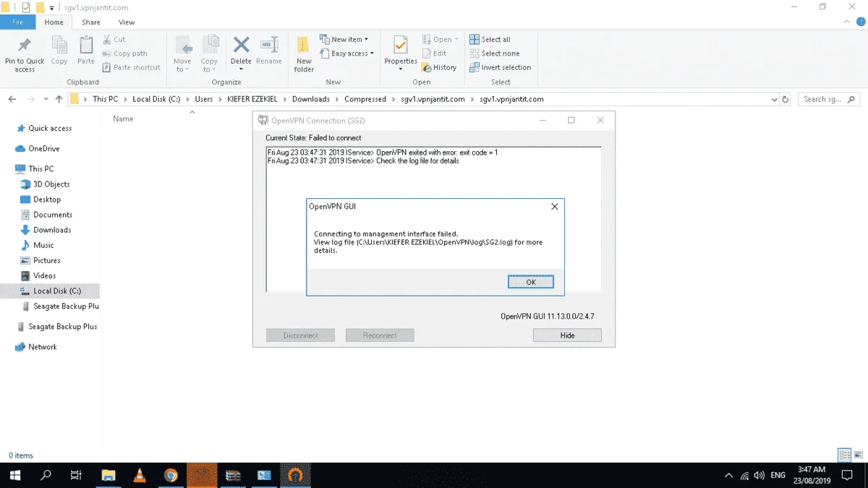868x488 pixels.
Task: Click Downloads in address bar path
Action: coord(311,99)
